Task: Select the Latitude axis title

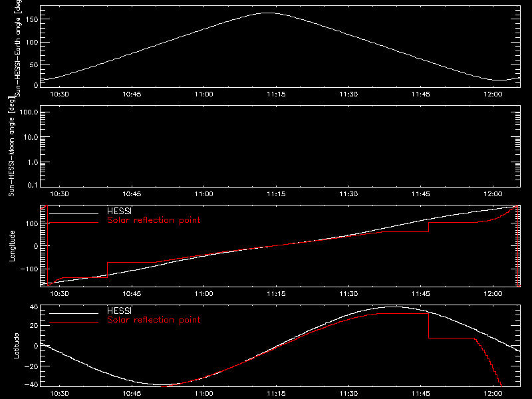Action: pyautogui.click(x=16, y=346)
